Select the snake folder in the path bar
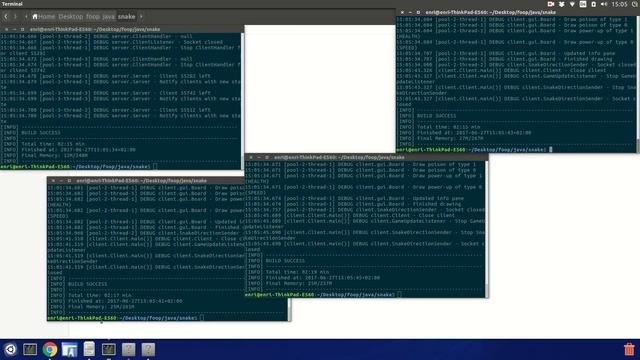640x360 pixels. point(127,17)
